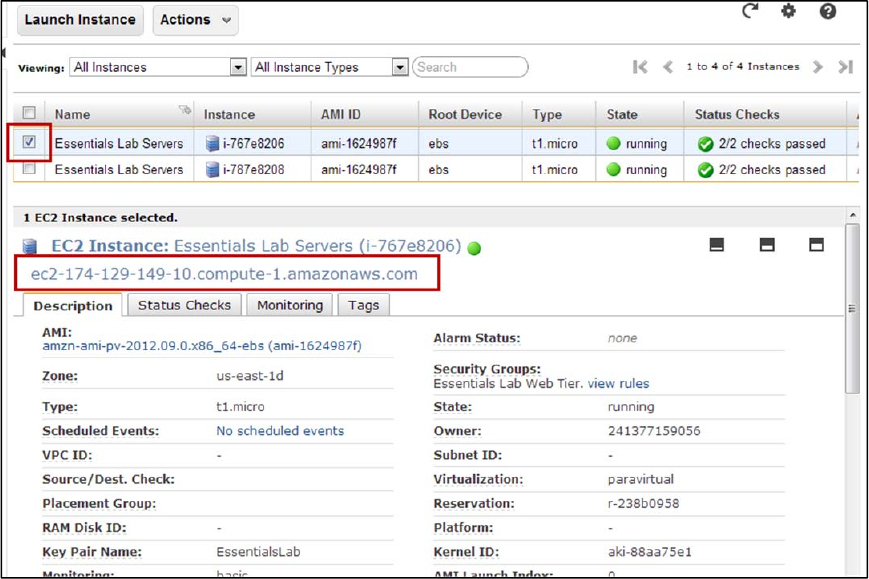869x579 pixels.
Task: Click the ec2-174-129-149-10 public DNS address
Action: (224, 274)
